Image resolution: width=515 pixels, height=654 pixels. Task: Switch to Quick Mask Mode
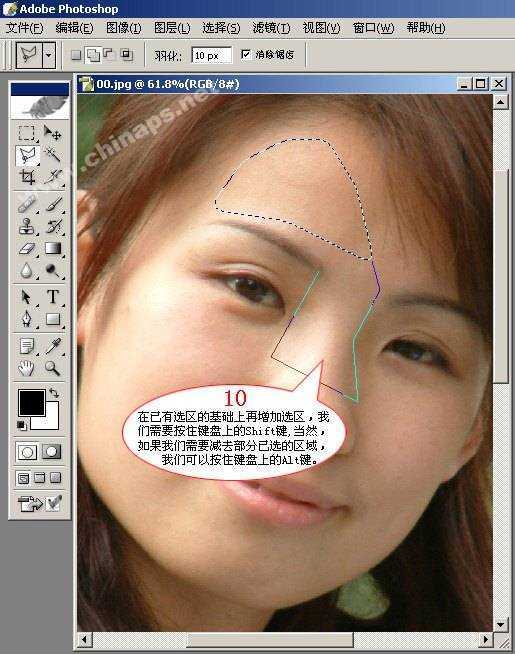click(52, 452)
